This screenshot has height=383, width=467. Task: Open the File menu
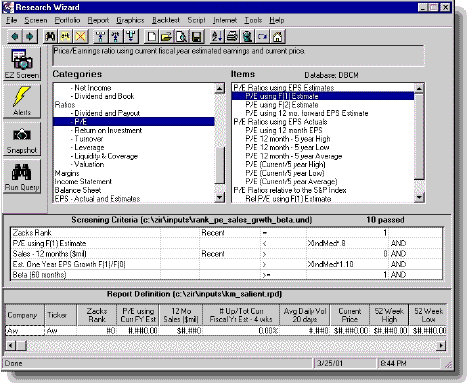(x=12, y=20)
